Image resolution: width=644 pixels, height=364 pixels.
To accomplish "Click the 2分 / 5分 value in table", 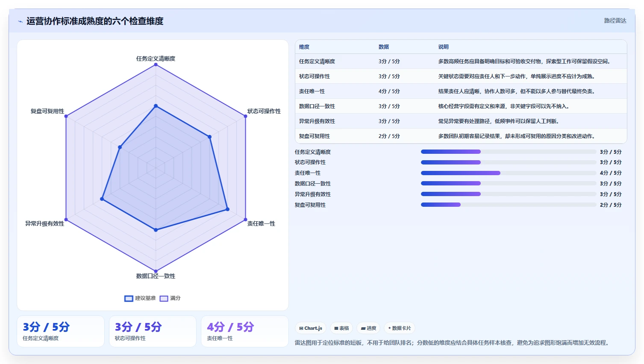I will click(389, 136).
